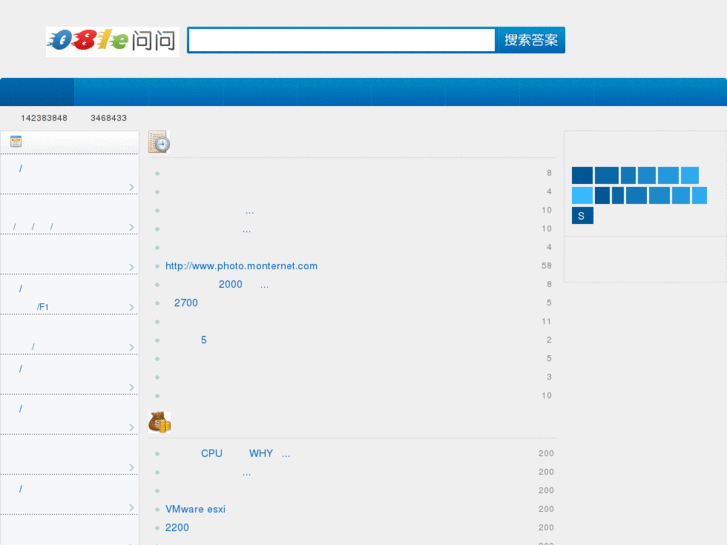Click the answer count 11
This screenshot has width=727, height=545.
click(x=546, y=321)
